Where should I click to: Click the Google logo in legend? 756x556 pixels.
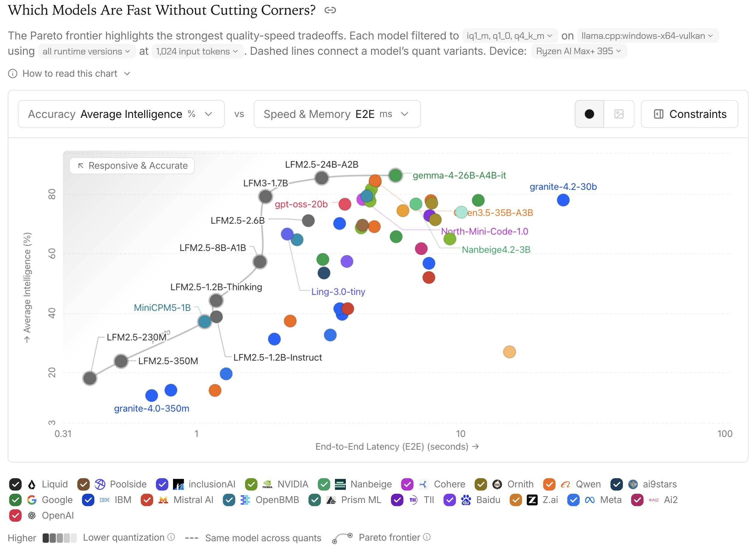pyautogui.click(x=32, y=500)
